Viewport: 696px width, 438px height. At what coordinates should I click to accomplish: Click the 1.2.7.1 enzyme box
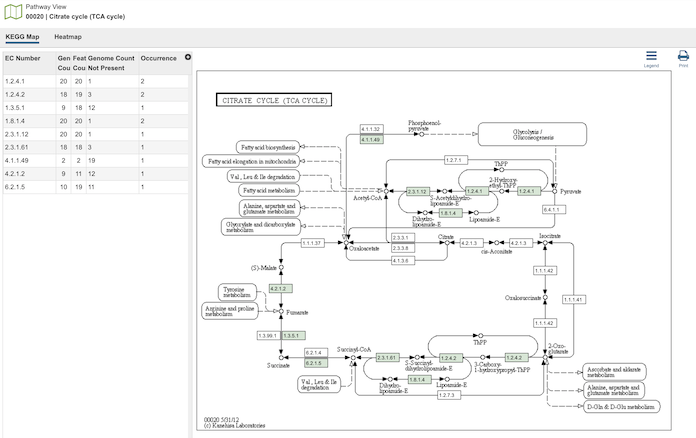(456, 160)
